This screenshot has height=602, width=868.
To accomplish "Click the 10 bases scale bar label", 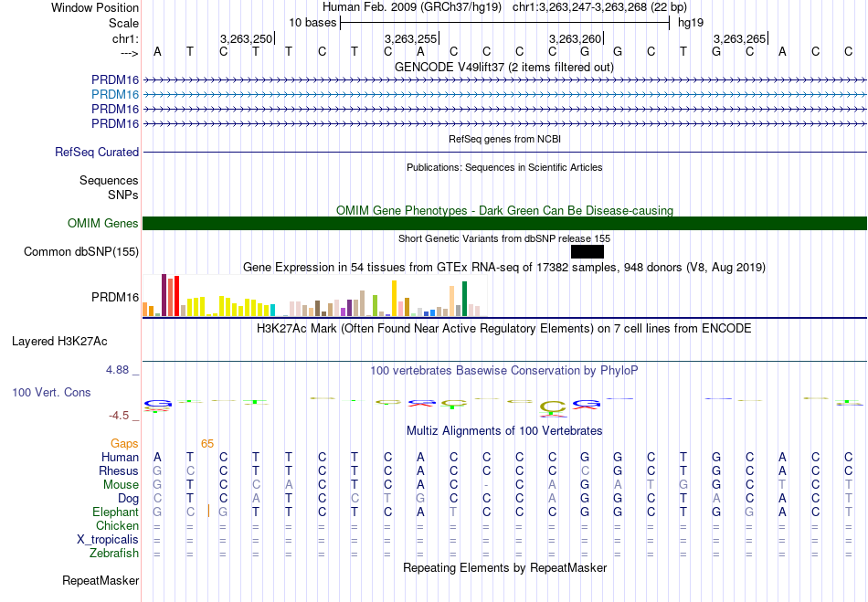I will coord(312,23).
